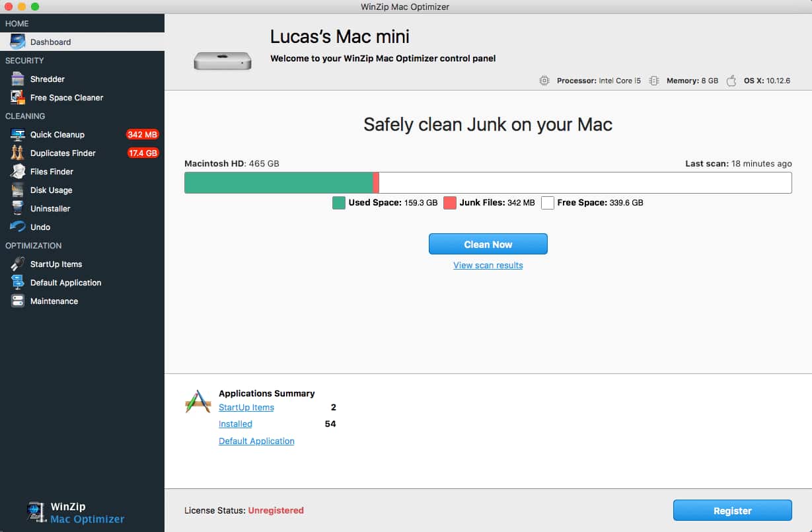The width and height of the screenshot is (812, 532).
Task: Open the Installed applications link
Action: click(x=235, y=424)
